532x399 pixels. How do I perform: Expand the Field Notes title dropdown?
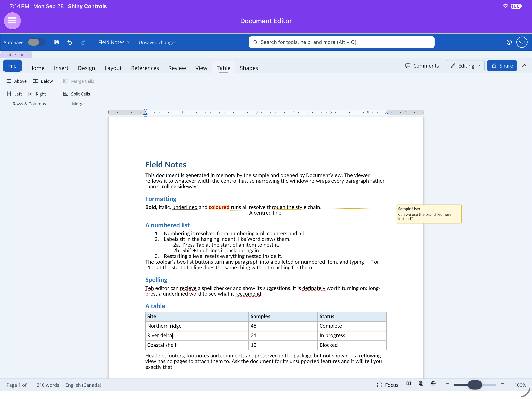pos(114,42)
